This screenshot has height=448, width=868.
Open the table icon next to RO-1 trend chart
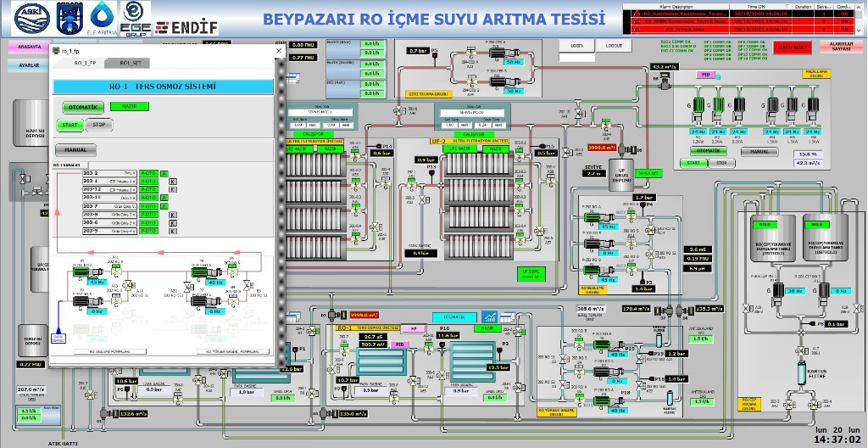coord(507,317)
